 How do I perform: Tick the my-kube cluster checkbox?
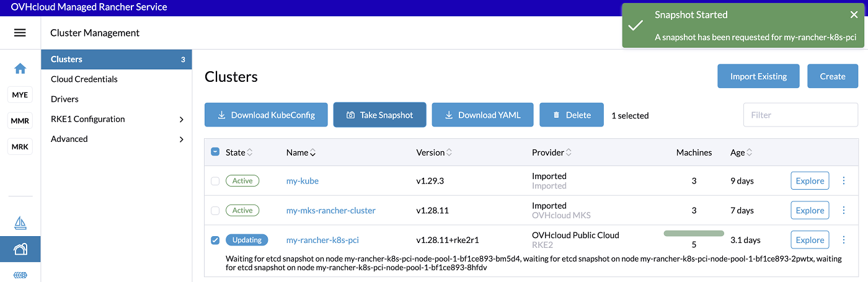pyautogui.click(x=215, y=181)
